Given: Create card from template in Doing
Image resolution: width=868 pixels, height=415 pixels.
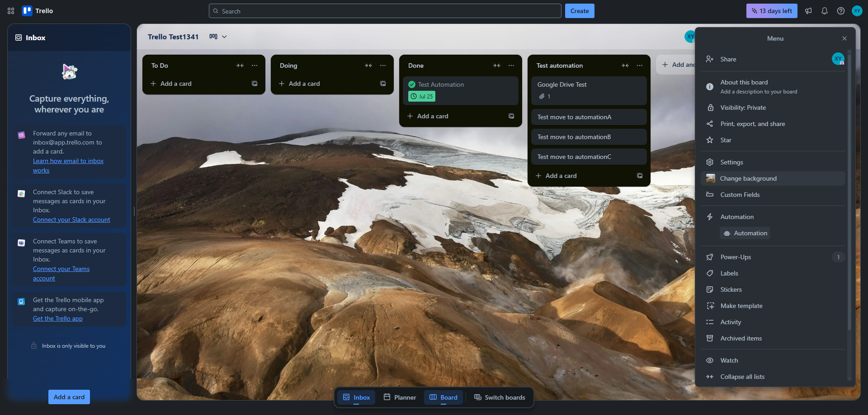Looking at the screenshot, I should [383, 84].
